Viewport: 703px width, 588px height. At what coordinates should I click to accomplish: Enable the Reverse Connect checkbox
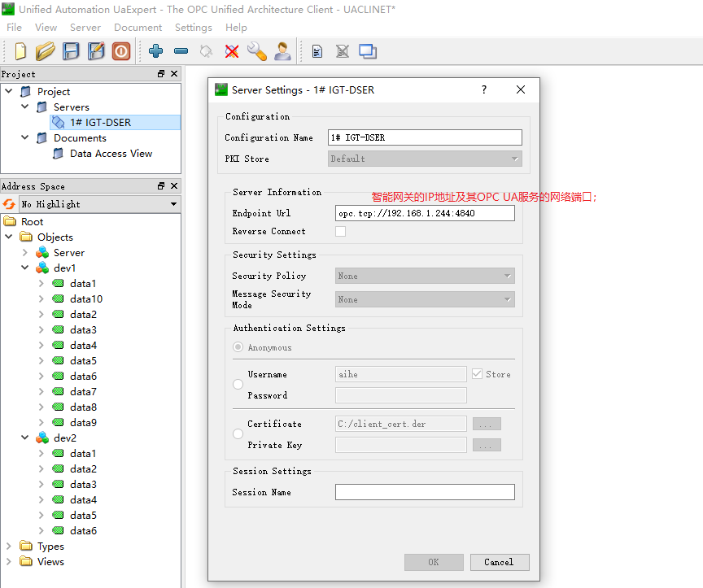click(340, 231)
